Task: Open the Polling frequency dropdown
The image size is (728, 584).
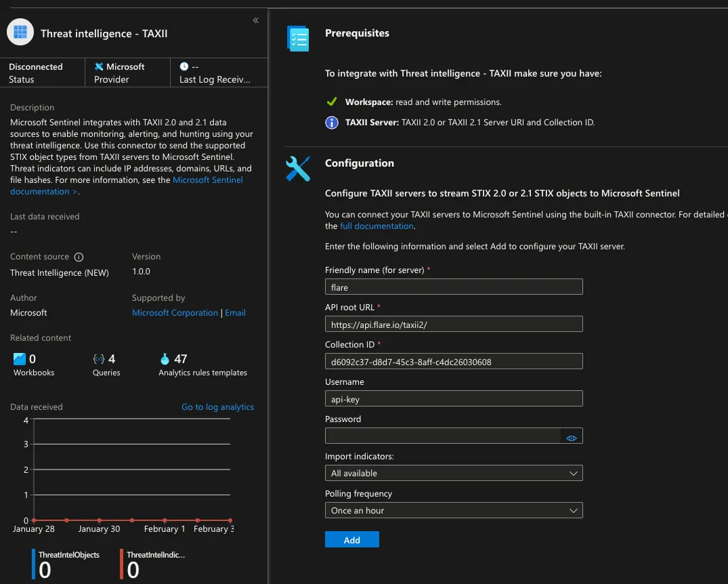Action: tap(454, 510)
